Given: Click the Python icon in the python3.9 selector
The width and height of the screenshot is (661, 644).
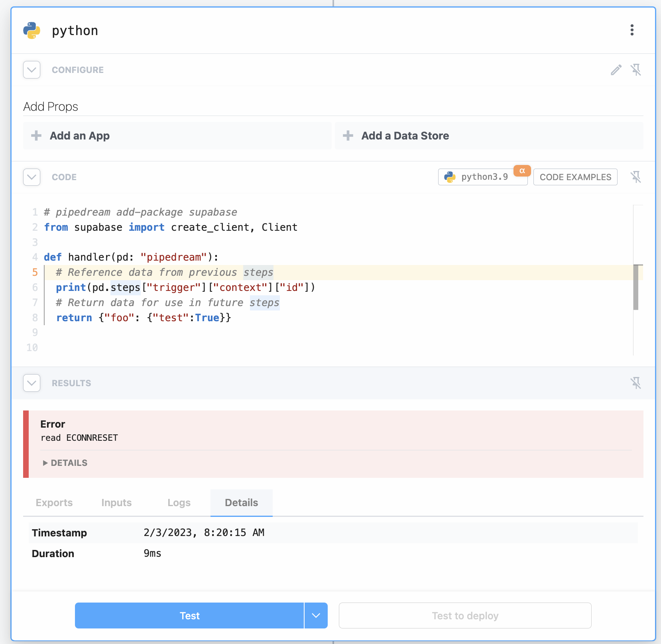Looking at the screenshot, I should (x=450, y=177).
